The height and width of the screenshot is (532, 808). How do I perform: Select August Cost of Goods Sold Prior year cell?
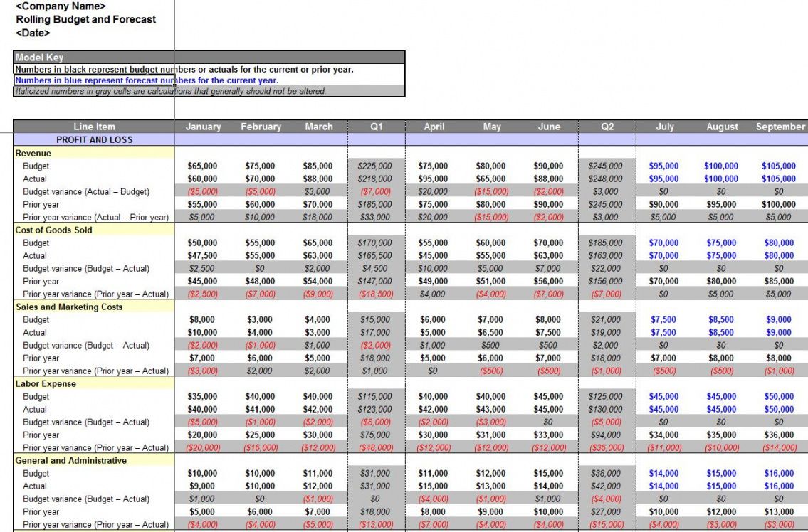click(x=721, y=281)
